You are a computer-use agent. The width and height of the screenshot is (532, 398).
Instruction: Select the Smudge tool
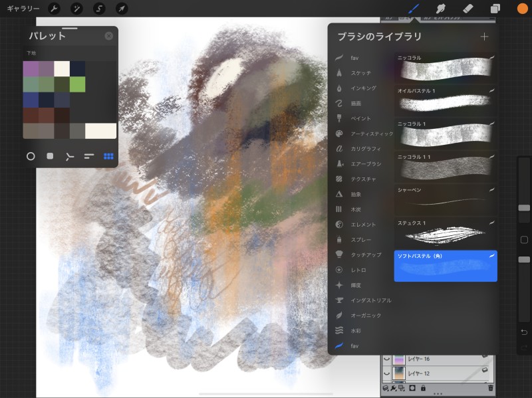(x=441, y=9)
